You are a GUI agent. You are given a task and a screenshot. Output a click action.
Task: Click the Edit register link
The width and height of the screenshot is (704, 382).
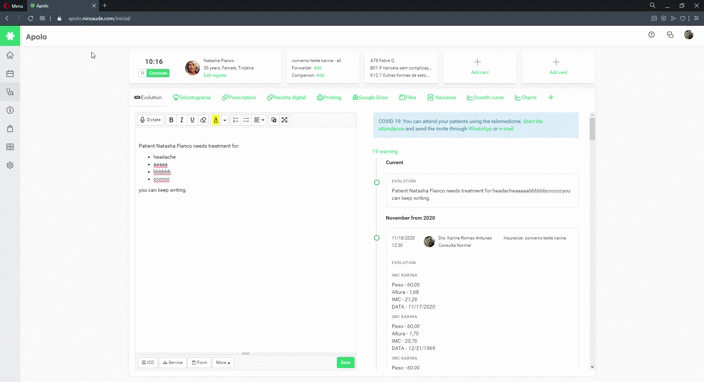(215, 75)
